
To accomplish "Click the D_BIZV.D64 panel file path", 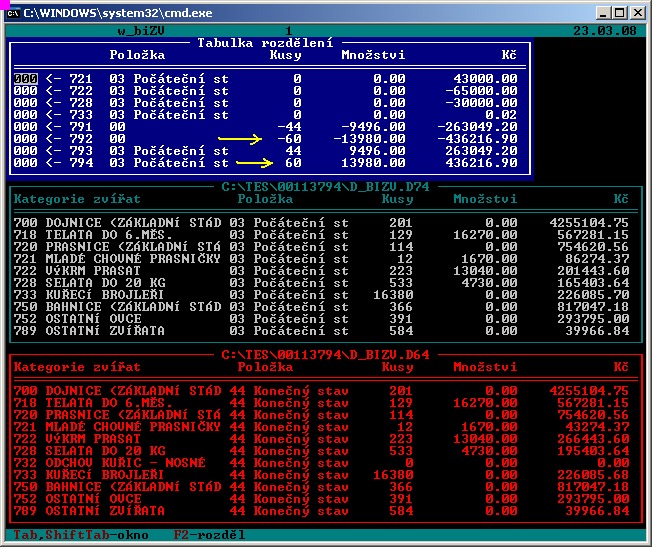I will pos(326,355).
